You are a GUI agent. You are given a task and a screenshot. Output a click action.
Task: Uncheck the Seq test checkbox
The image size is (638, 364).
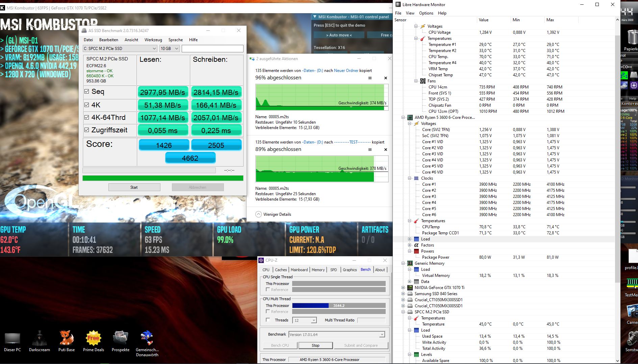(x=87, y=92)
